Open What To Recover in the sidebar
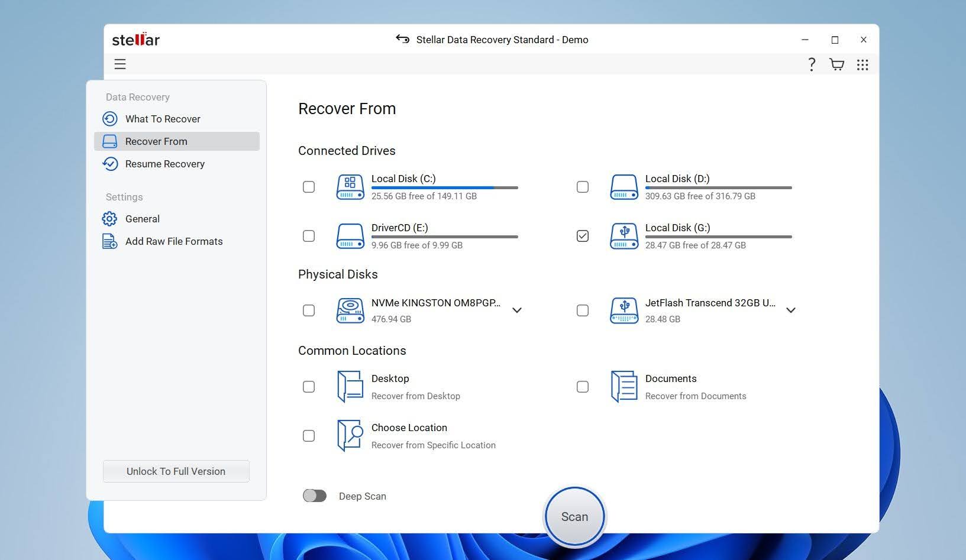The width and height of the screenshot is (966, 560). point(177,119)
